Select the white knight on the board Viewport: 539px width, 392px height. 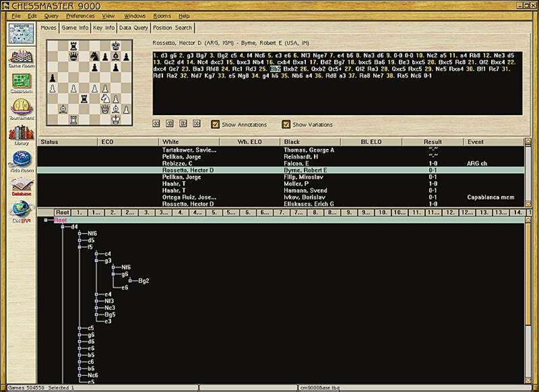[105, 99]
